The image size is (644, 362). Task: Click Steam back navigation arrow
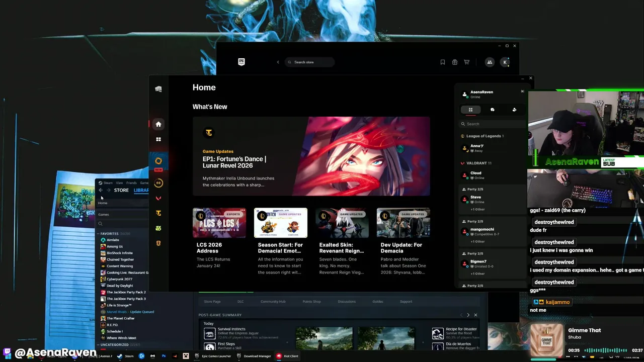(101, 190)
